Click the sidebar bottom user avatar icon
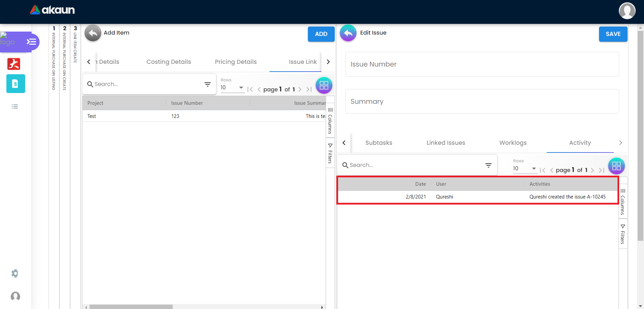Image resolution: width=644 pixels, height=309 pixels. point(15,296)
